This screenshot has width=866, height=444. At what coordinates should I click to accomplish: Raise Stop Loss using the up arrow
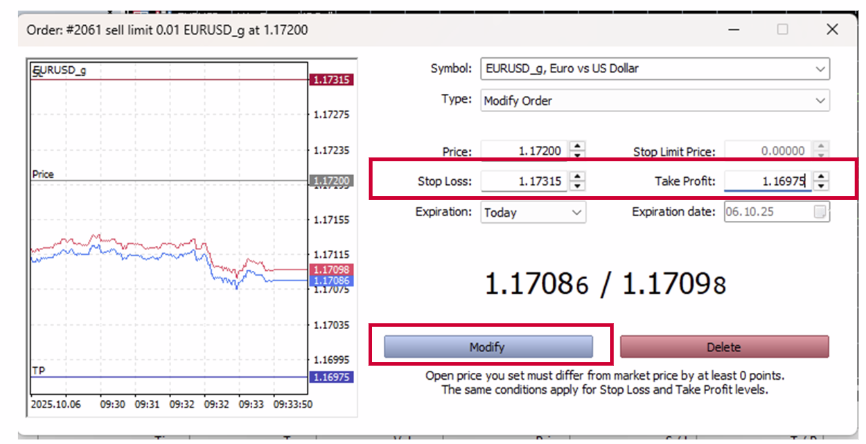[x=577, y=177]
